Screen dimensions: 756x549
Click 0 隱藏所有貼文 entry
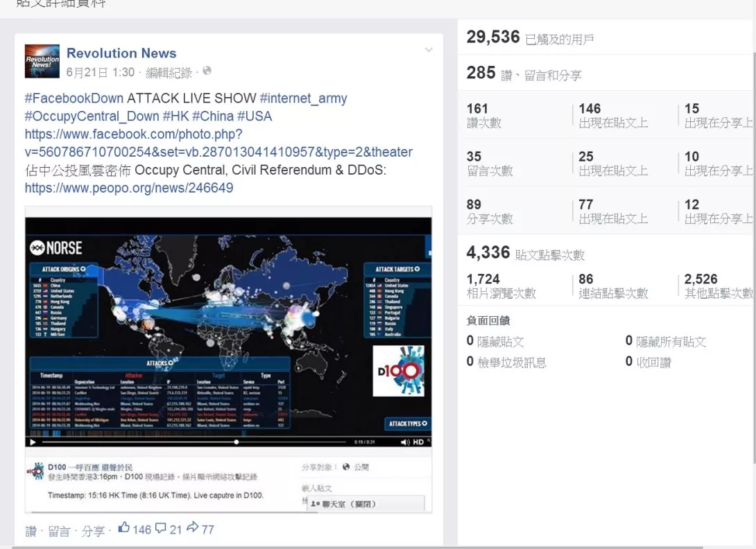[x=665, y=341]
